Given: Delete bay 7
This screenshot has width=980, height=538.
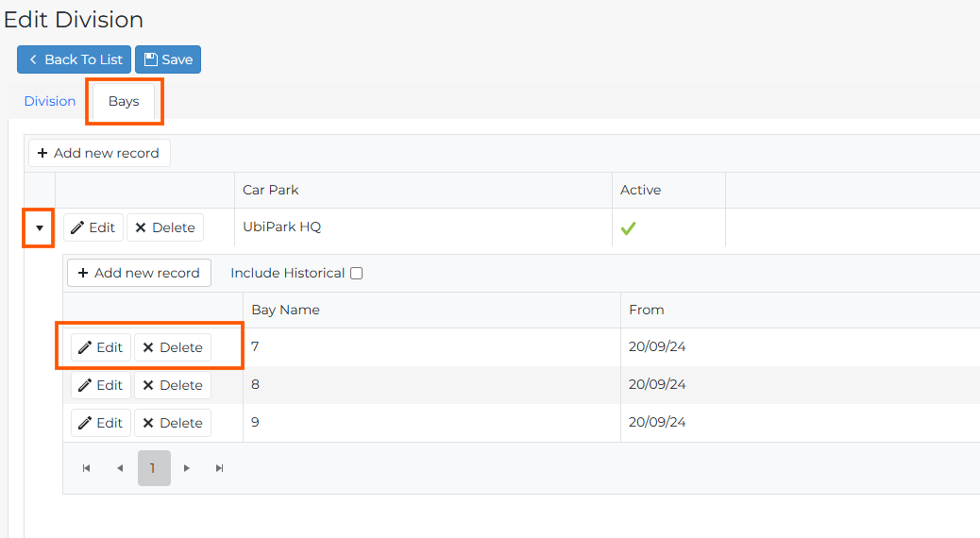Looking at the screenshot, I should (x=173, y=347).
